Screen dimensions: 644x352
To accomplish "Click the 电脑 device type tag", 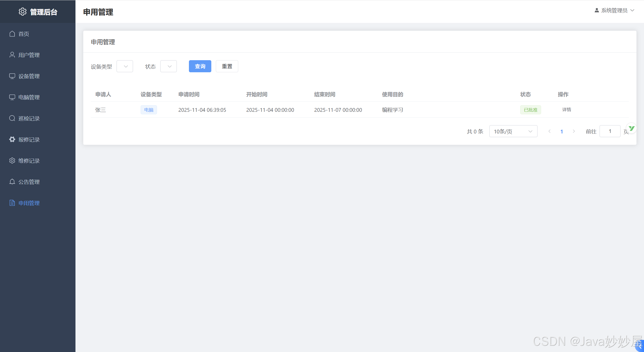I will click(149, 110).
